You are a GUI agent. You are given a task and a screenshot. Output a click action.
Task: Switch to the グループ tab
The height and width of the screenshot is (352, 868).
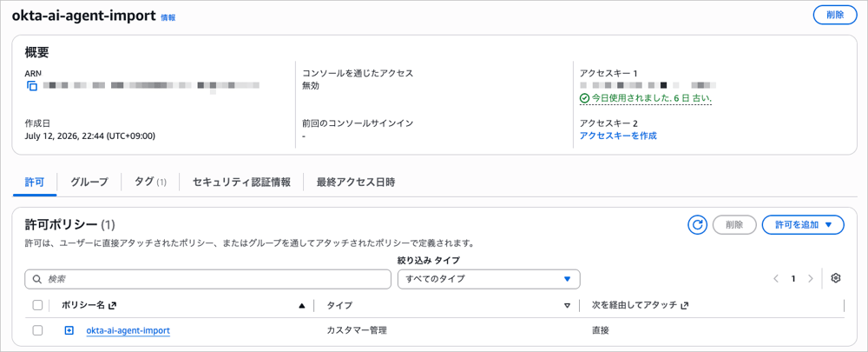coord(89,183)
